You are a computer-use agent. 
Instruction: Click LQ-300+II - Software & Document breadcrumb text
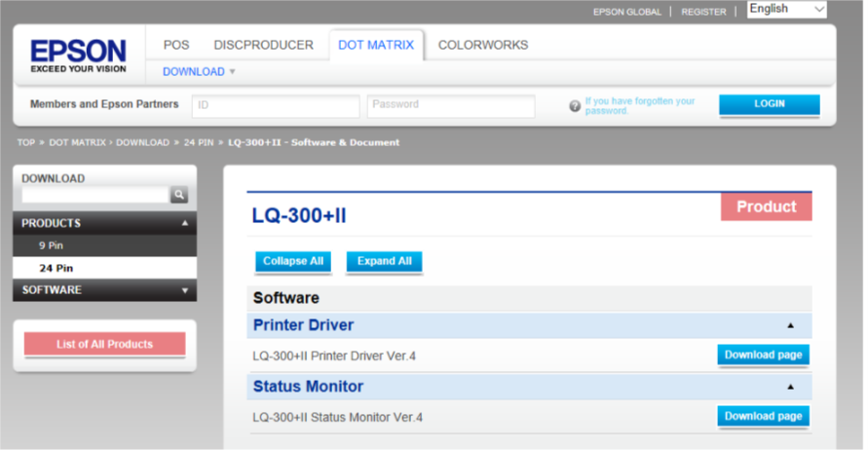[314, 142]
